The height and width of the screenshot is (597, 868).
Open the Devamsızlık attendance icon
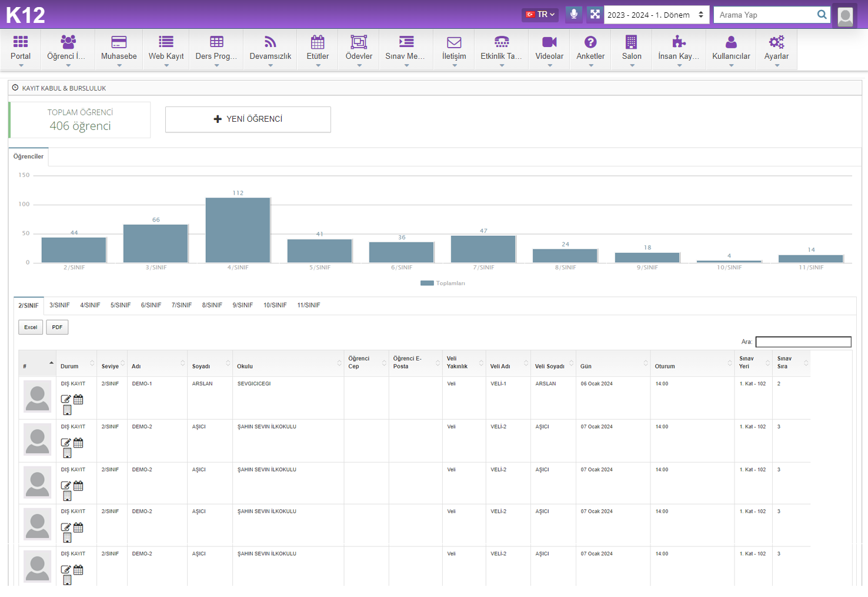click(x=271, y=42)
